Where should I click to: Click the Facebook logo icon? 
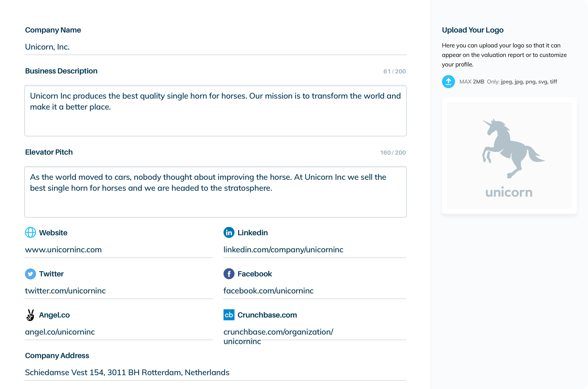click(x=229, y=274)
